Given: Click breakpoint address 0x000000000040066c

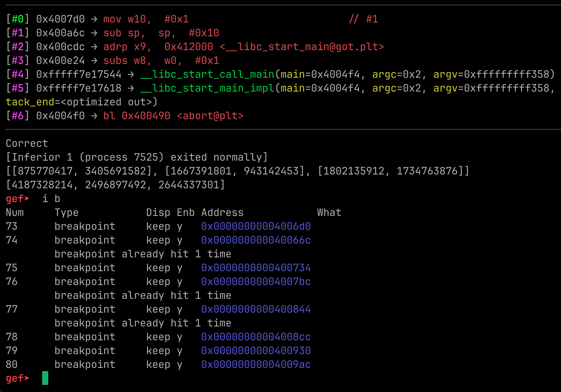Looking at the screenshot, I should coord(256,240).
